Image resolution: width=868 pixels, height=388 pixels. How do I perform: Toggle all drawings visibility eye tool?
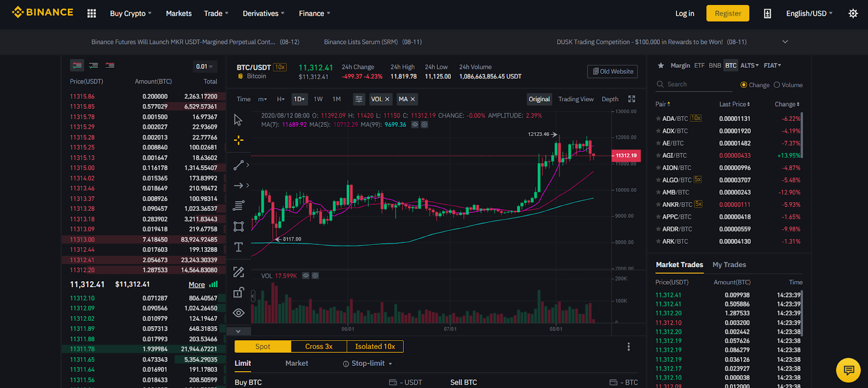(238, 313)
